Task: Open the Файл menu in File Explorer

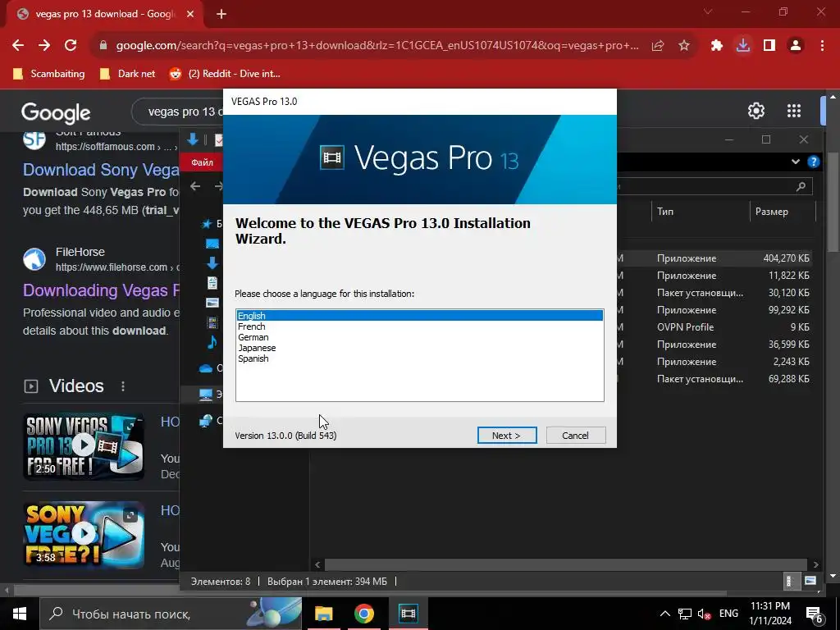Action: 202,162
